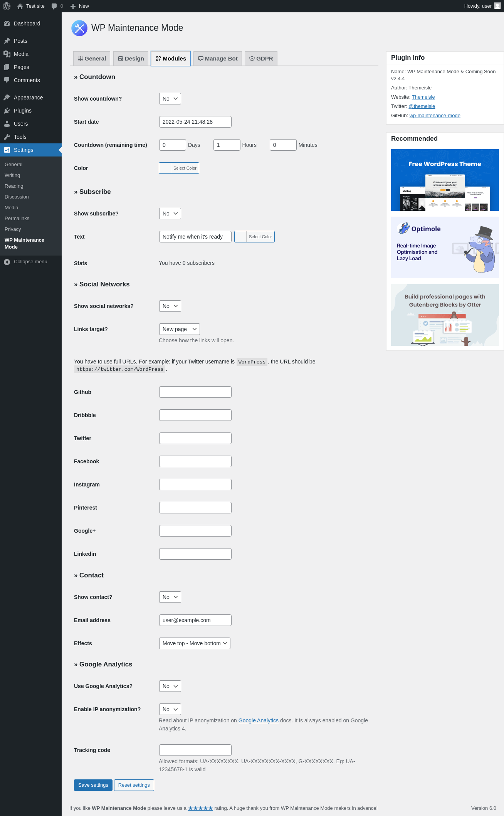Click the Test site home icon
The image size is (504, 816).
pyautogui.click(x=20, y=6)
